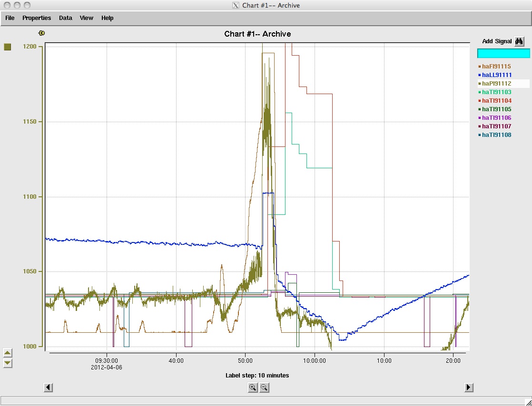532x406 pixels.
Task: Open the Help menu
Action: coord(107,18)
